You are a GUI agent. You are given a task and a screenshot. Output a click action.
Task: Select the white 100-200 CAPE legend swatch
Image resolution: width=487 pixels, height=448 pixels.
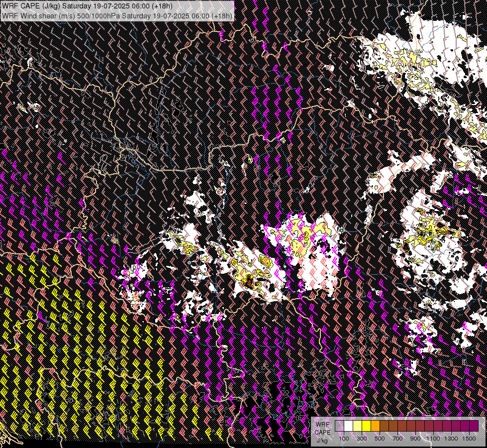[x=349, y=426]
